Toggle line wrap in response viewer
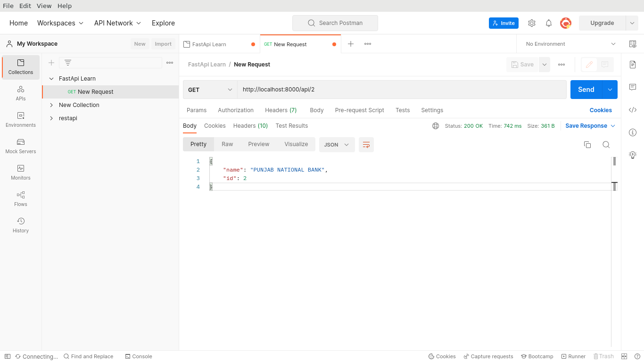This screenshot has height=362, width=644. pyautogui.click(x=366, y=145)
